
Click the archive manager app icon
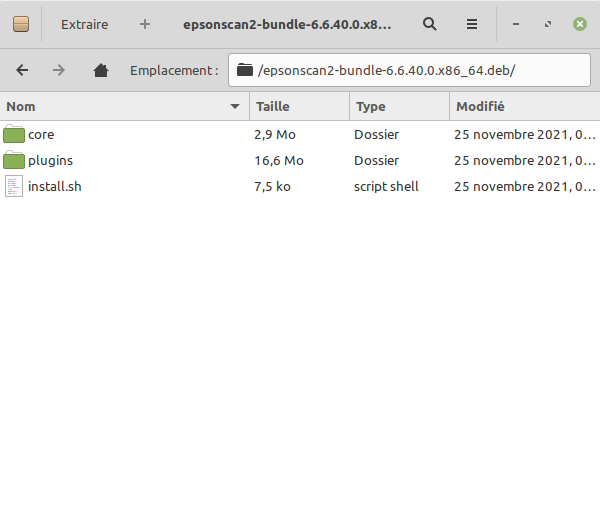[x=21, y=24]
